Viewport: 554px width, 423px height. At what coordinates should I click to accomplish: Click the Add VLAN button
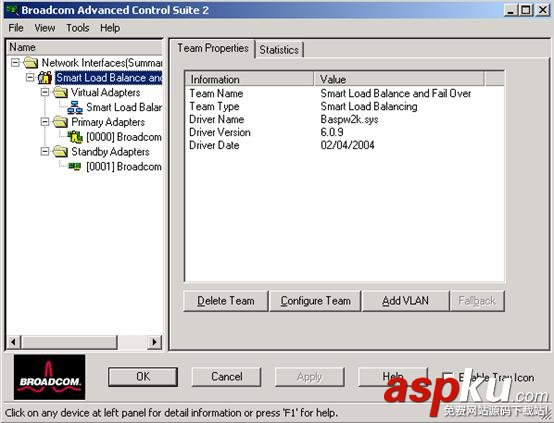[x=406, y=301]
